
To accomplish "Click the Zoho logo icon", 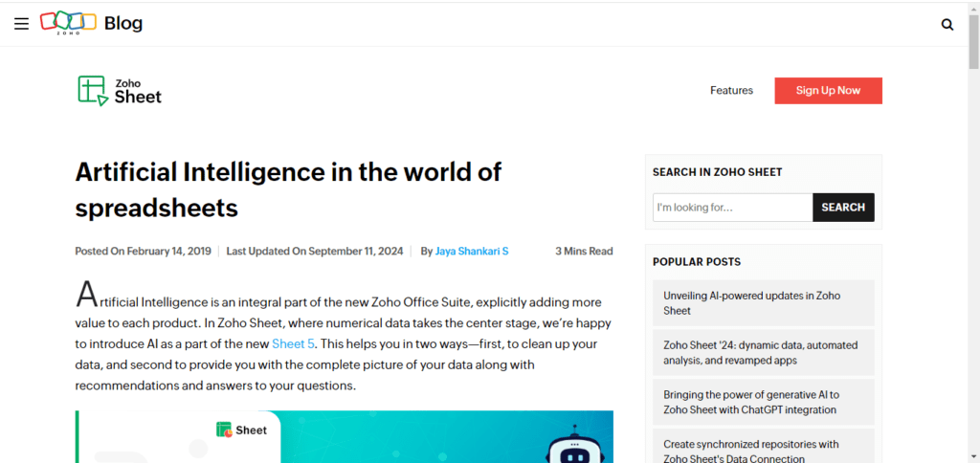I will 68,22.
